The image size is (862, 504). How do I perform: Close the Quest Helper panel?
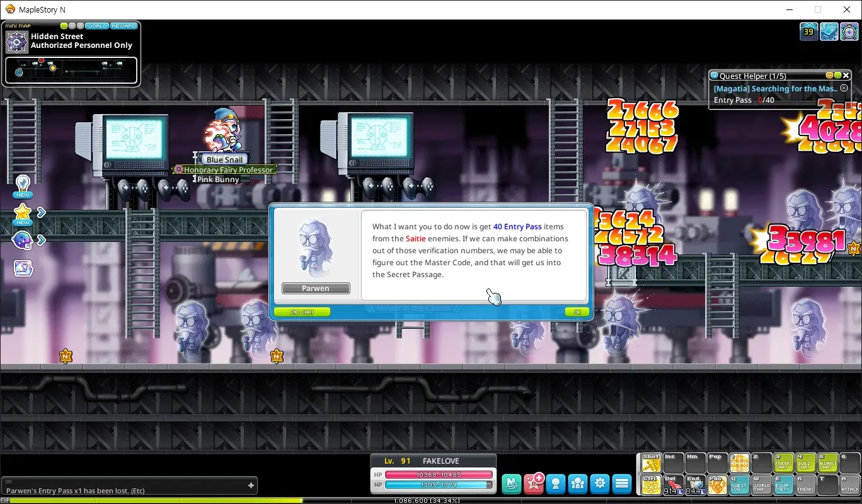(x=846, y=75)
